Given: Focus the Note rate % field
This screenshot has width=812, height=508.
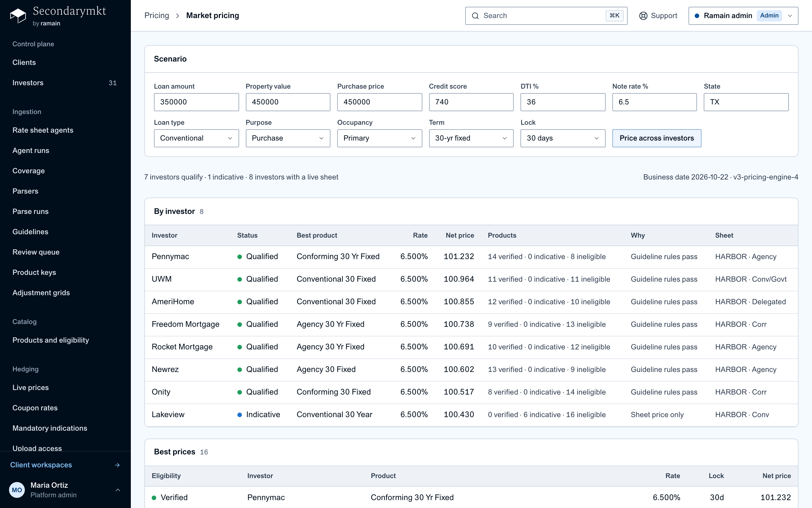Looking at the screenshot, I should (x=654, y=102).
